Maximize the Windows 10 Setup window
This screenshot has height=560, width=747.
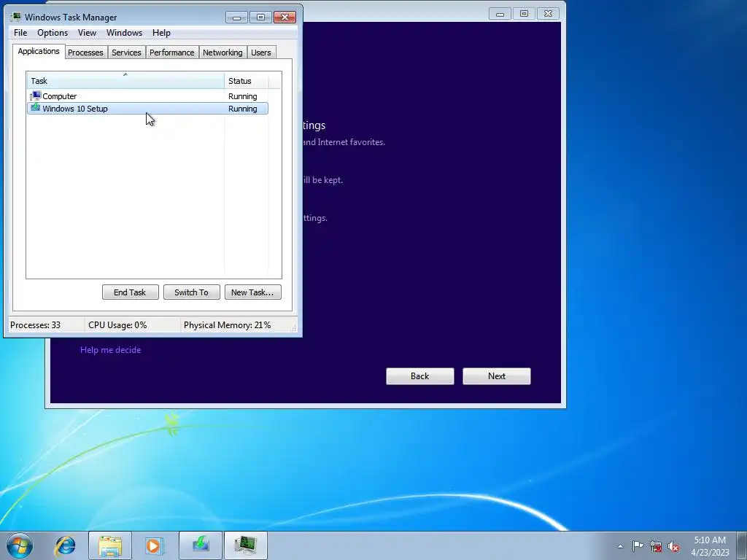(524, 14)
